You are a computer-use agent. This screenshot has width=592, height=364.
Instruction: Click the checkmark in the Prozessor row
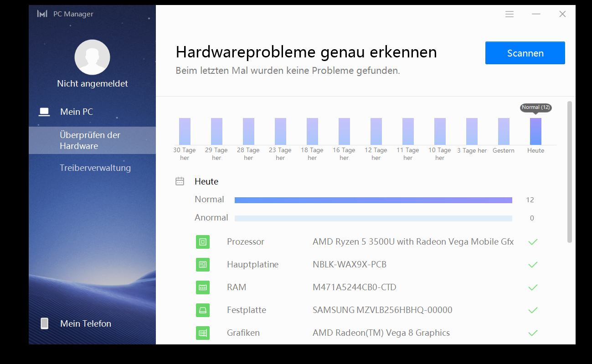click(x=533, y=242)
